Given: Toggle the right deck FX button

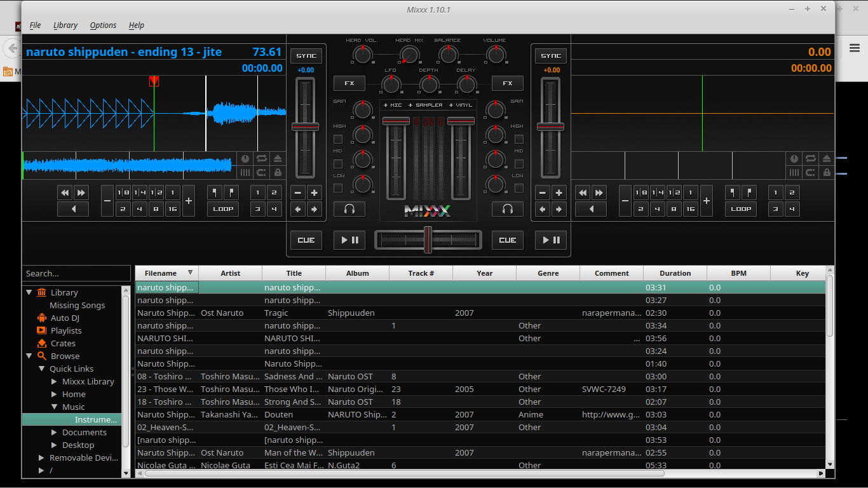Looking at the screenshot, I should click(x=507, y=83).
